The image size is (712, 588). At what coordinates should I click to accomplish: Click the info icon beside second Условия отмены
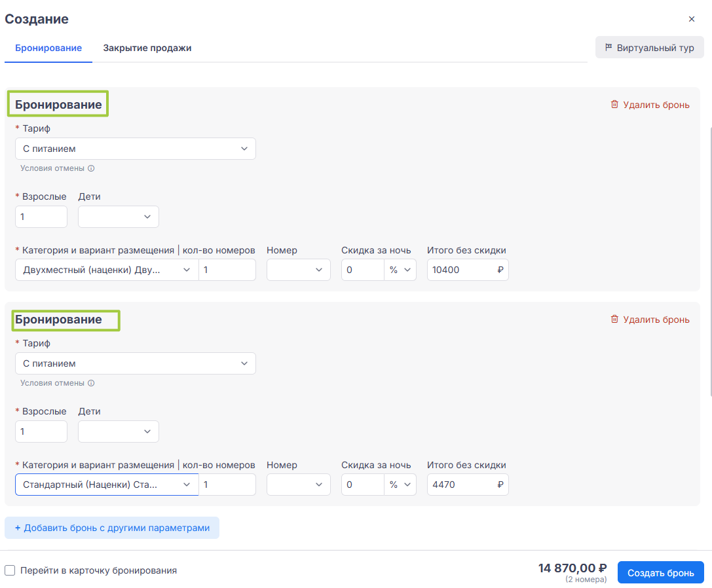coord(91,383)
